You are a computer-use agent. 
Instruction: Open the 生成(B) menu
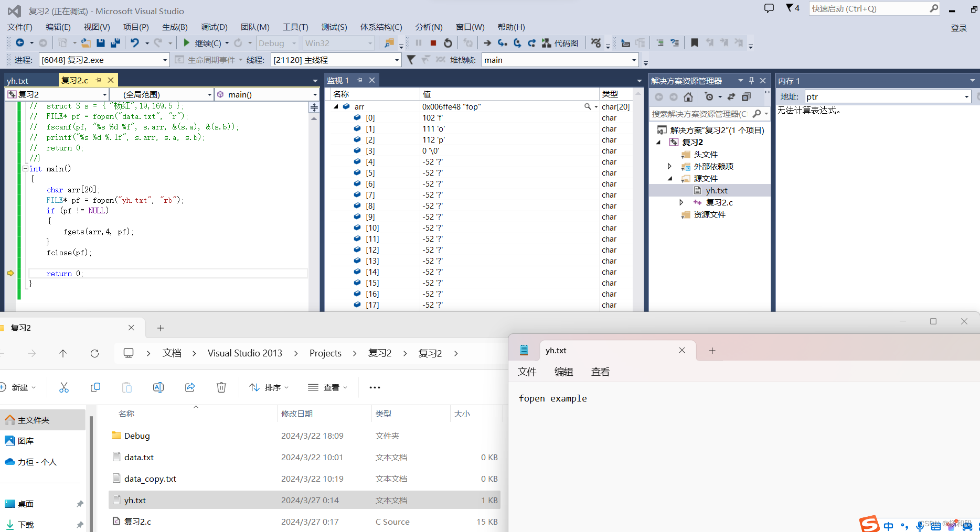click(175, 27)
